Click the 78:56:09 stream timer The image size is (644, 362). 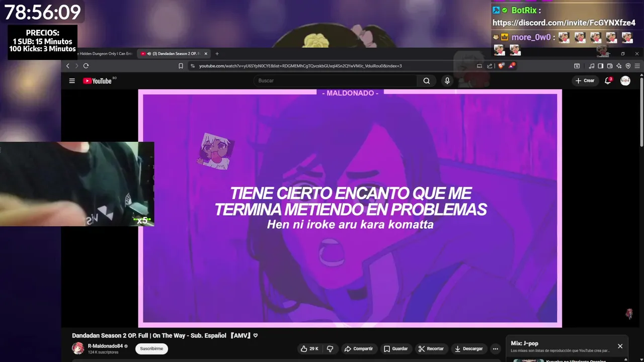pyautogui.click(x=43, y=12)
